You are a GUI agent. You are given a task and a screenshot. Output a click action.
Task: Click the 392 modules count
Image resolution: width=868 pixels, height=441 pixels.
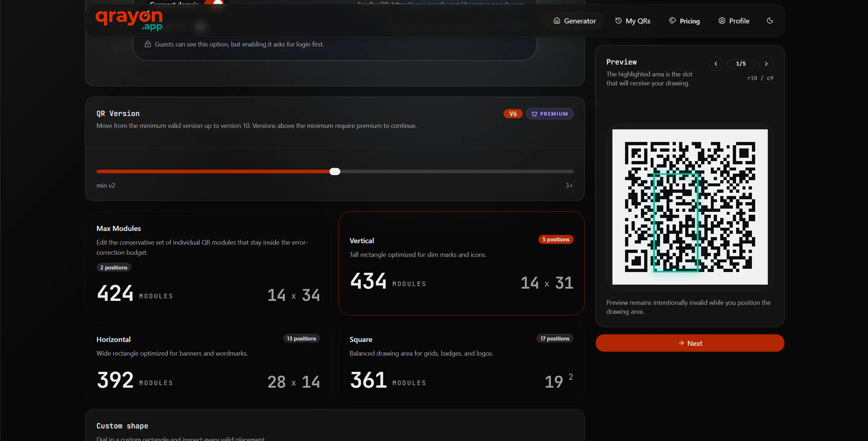click(x=115, y=380)
